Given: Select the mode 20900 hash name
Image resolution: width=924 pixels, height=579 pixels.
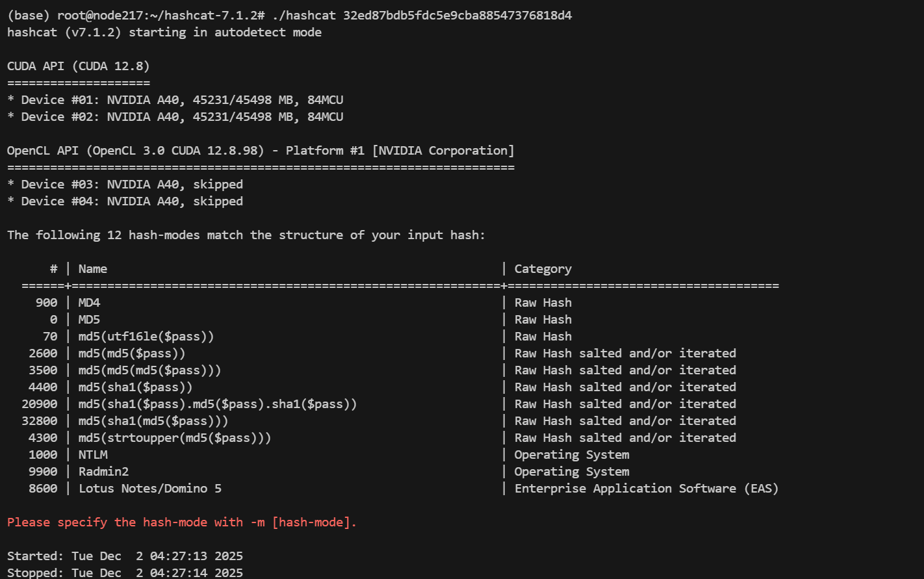Looking at the screenshot, I should click(217, 404).
